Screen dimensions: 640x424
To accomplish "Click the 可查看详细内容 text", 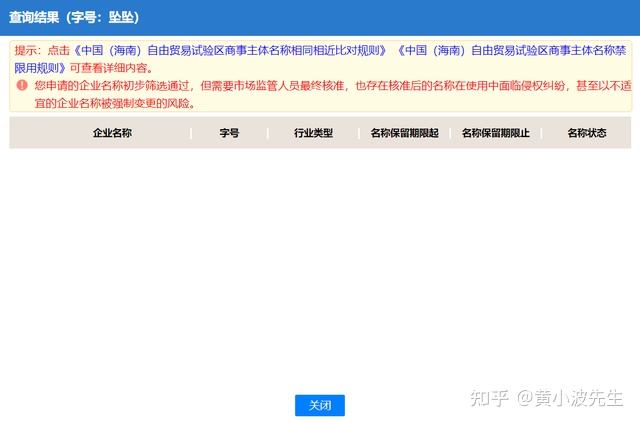I will (112, 68).
